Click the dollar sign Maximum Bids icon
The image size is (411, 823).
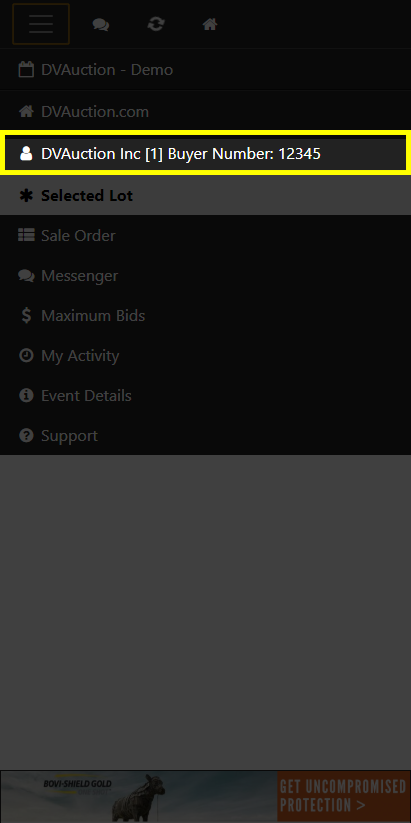tap(26, 315)
